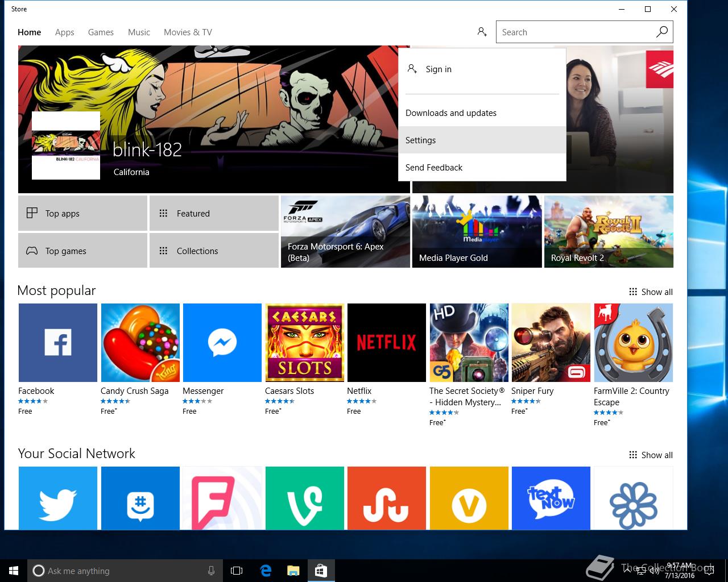Click the search magnifier icon

(x=661, y=32)
